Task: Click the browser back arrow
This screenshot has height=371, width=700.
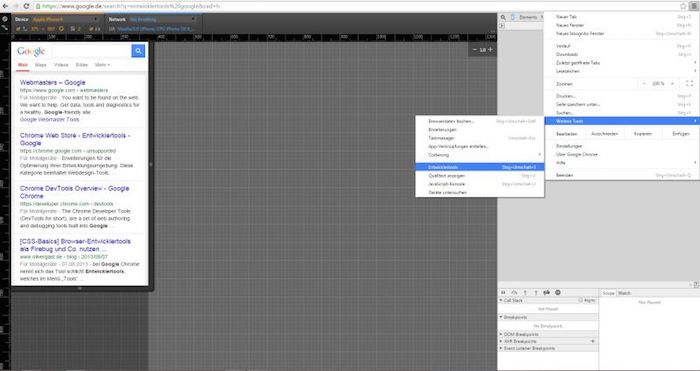Action: click(5, 6)
